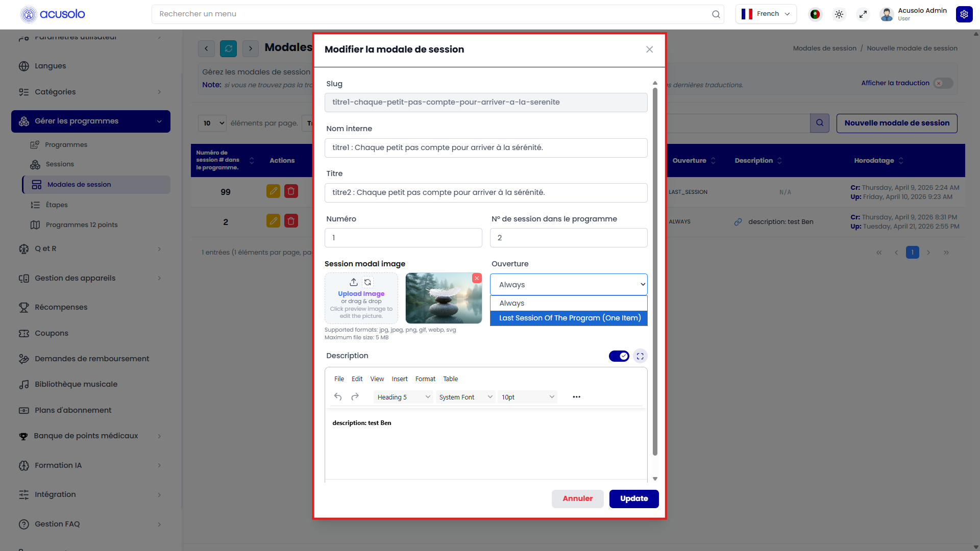Open the French language dropdown
The height and width of the screenshot is (551, 980).
pos(767,14)
